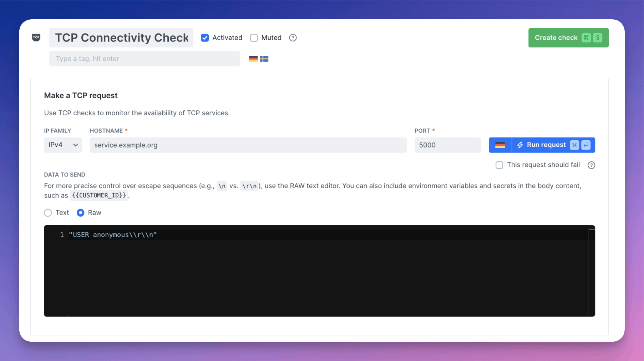
Task: Click the TCP check type icon
Action: [36, 37]
